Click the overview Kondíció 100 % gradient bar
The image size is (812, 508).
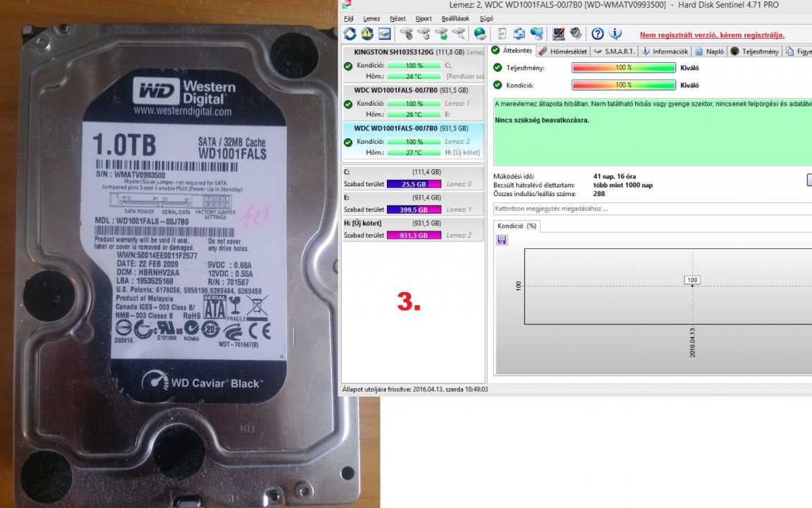point(624,85)
